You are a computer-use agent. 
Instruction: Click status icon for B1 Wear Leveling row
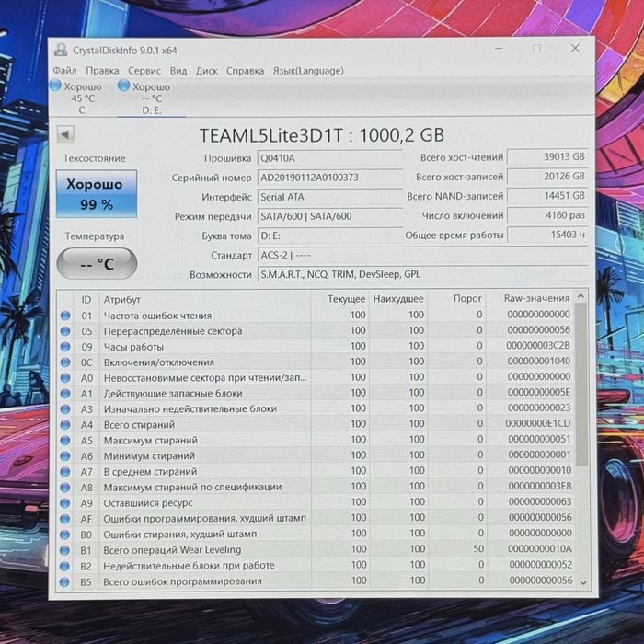point(65,550)
